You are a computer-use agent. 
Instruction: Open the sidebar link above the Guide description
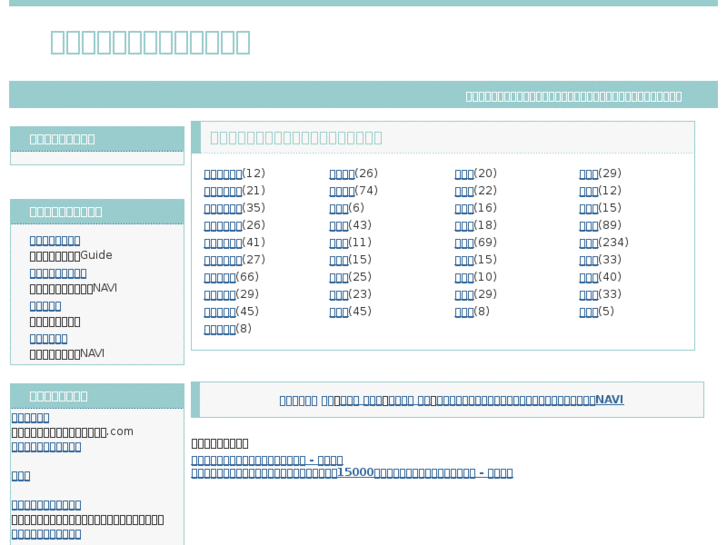point(55,241)
